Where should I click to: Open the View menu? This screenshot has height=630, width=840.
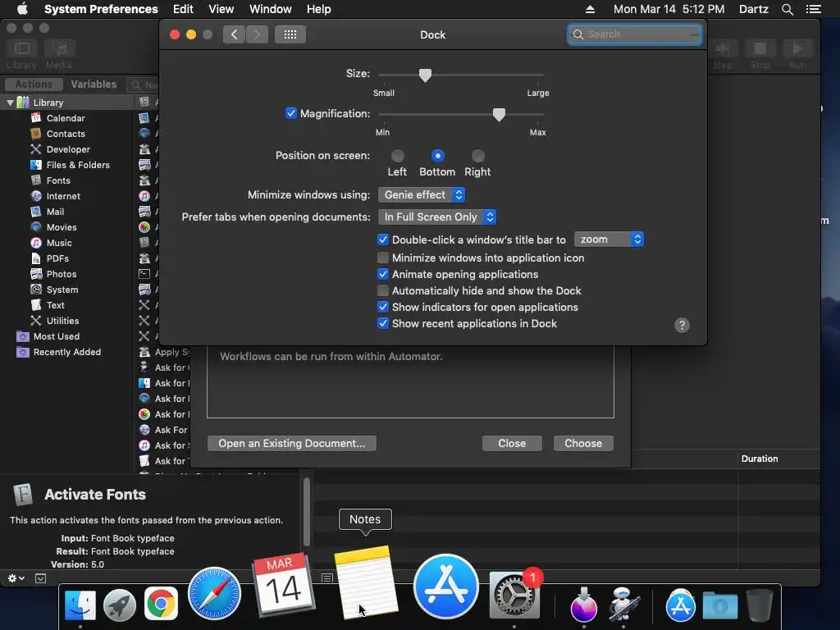click(x=221, y=9)
